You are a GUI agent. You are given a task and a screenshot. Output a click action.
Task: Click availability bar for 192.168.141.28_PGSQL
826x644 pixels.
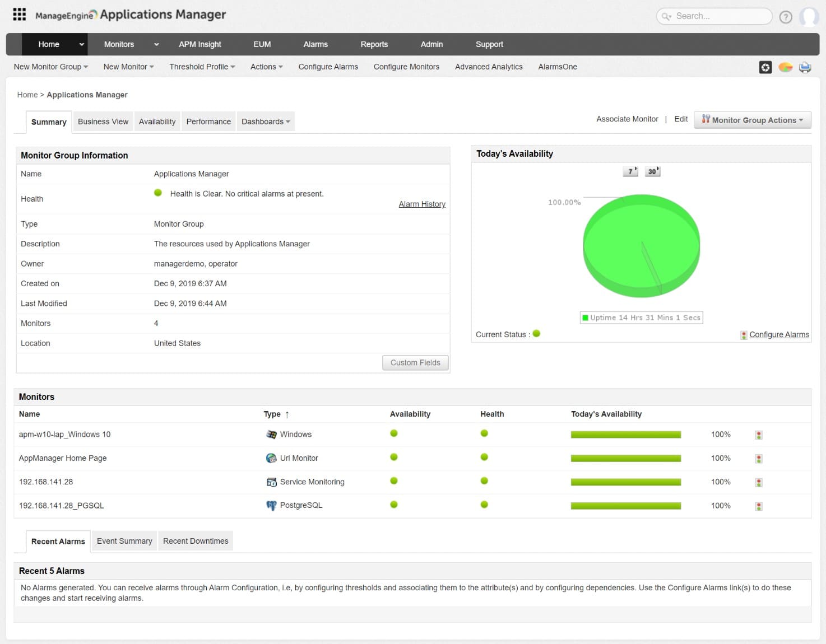[x=626, y=506]
